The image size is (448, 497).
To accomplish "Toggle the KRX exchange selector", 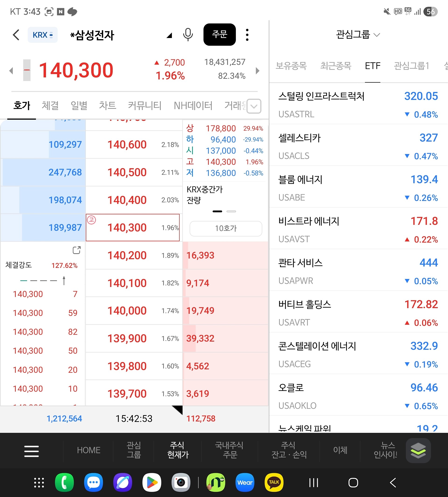I will coord(43,35).
